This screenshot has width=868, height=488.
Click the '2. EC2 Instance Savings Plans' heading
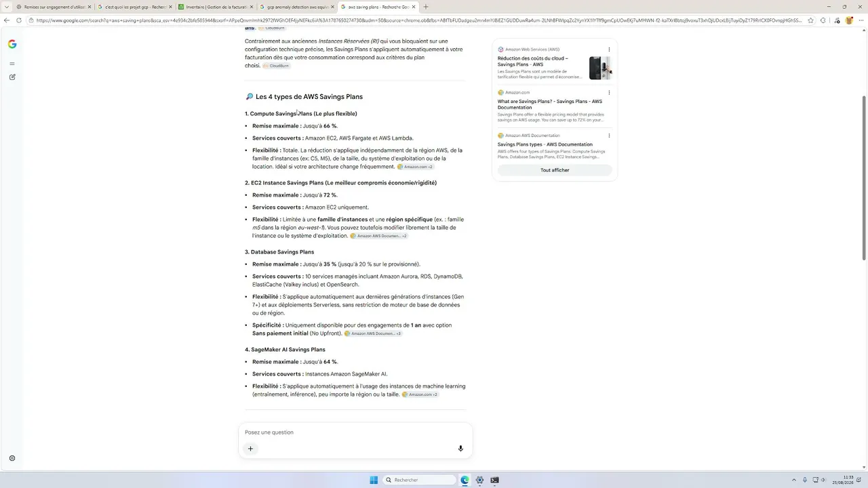[340, 183]
